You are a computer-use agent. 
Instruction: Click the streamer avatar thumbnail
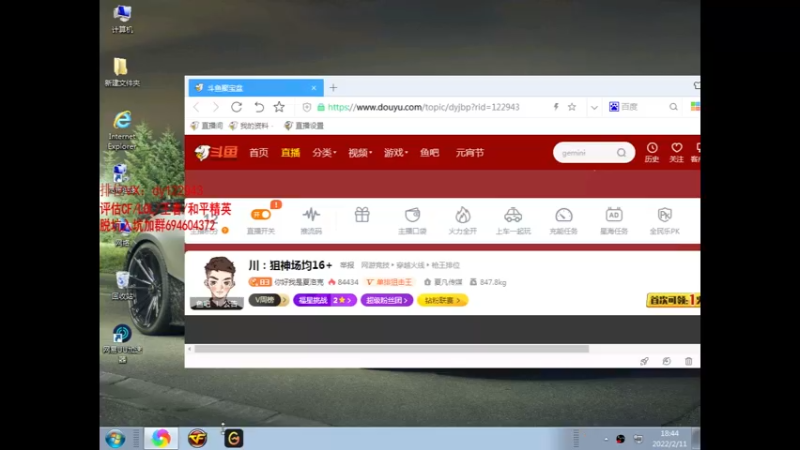pos(219,283)
